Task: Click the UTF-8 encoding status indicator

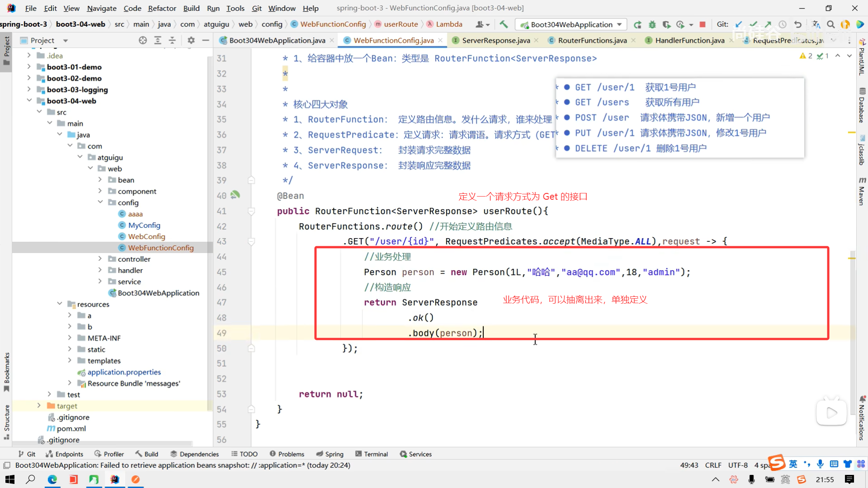Action: point(738,465)
